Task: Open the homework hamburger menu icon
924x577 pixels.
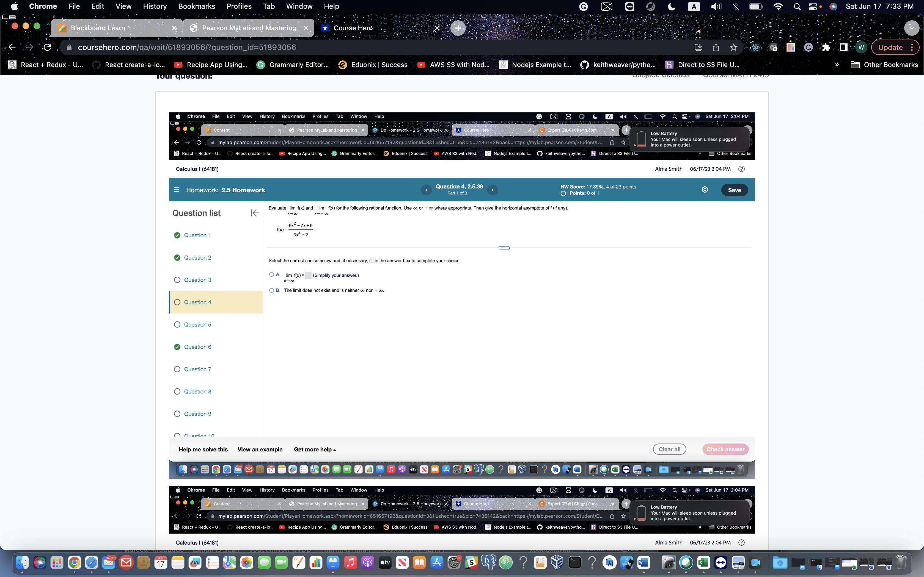Action: click(x=176, y=190)
